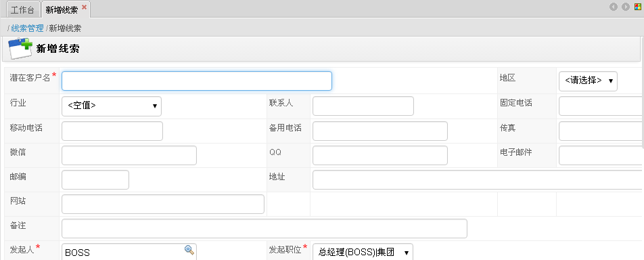
Task: Click the 传真 input field
Action: click(x=601, y=131)
